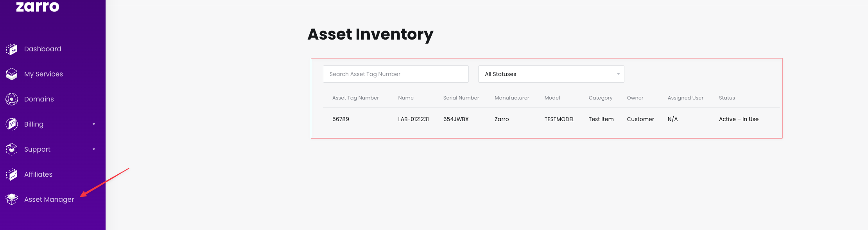
Task: Click the Zarro manufacturer cell
Action: coord(502,119)
